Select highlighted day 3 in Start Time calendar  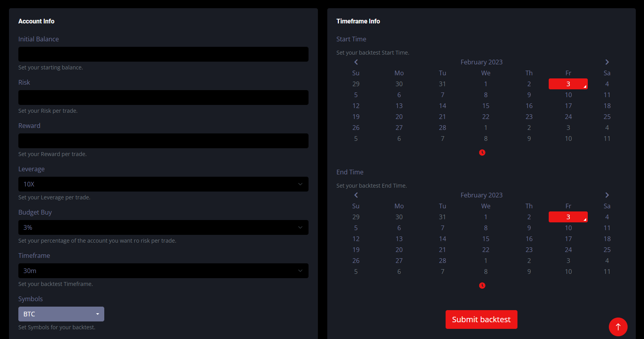pyautogui.click(x=568, y=84)
